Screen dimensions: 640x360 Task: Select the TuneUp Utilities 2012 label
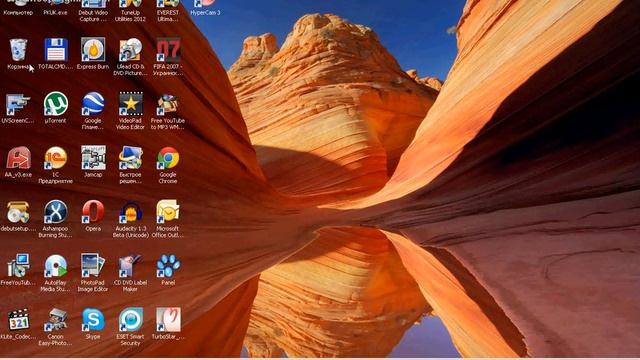click(130, 16)
